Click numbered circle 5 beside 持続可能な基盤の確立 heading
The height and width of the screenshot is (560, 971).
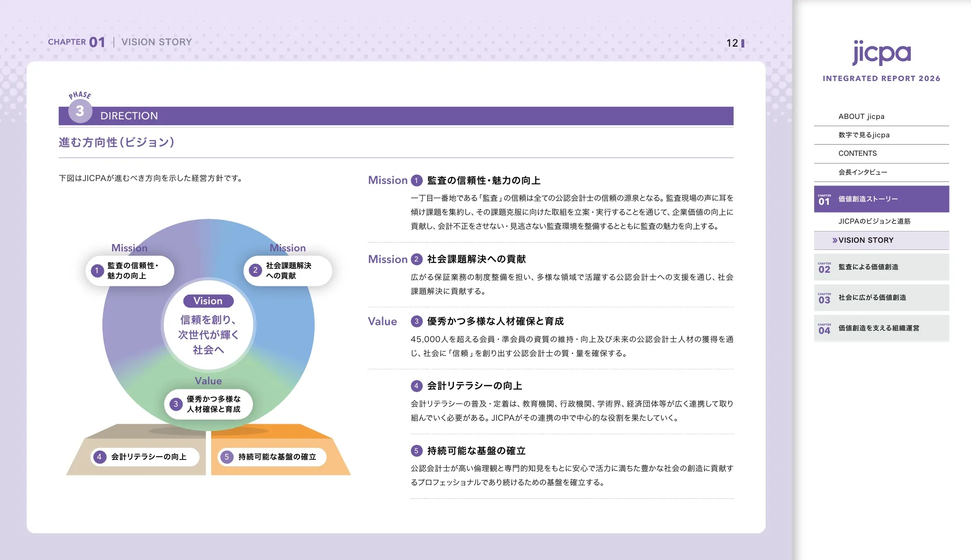pyautogui.click(x=417, y=451)
